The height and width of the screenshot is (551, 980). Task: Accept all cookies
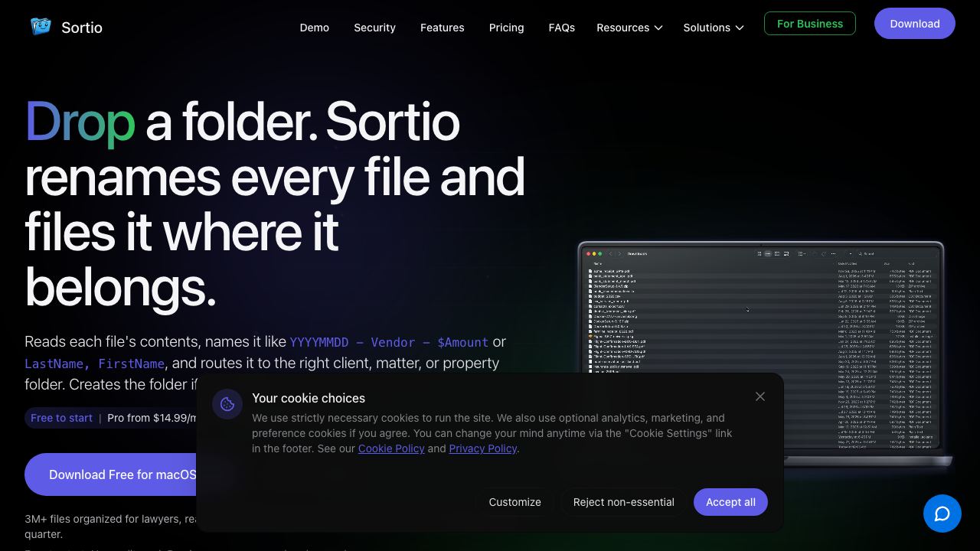click(730, 502)
